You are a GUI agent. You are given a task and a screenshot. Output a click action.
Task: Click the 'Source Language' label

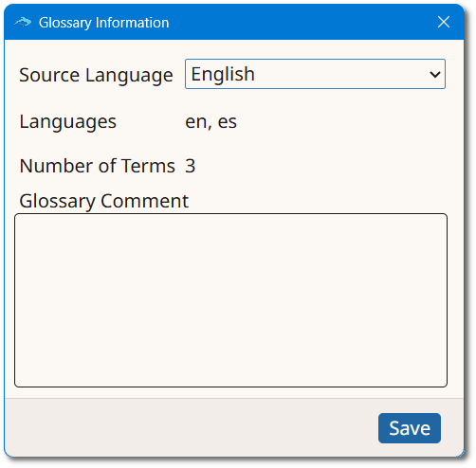[96, 76]
